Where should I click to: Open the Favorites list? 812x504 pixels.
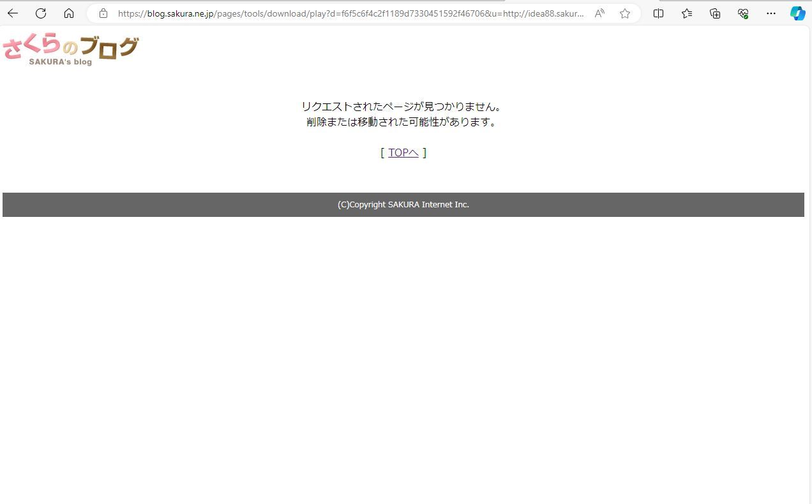pyautogui.click(x=687, y=13)
